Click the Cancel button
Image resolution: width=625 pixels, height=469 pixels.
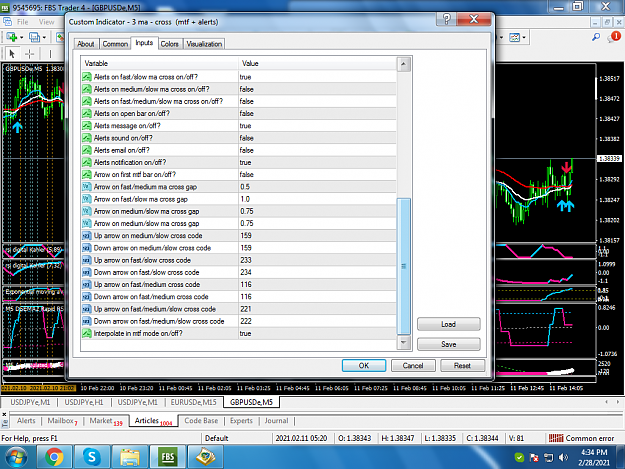[x=413, y=365]
